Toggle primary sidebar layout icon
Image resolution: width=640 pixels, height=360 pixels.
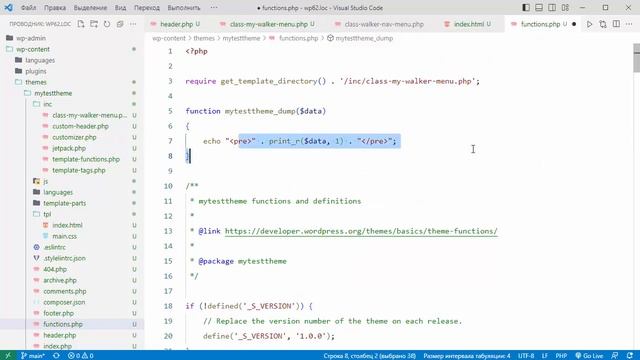pyautogui.click(x=526, y=7)
